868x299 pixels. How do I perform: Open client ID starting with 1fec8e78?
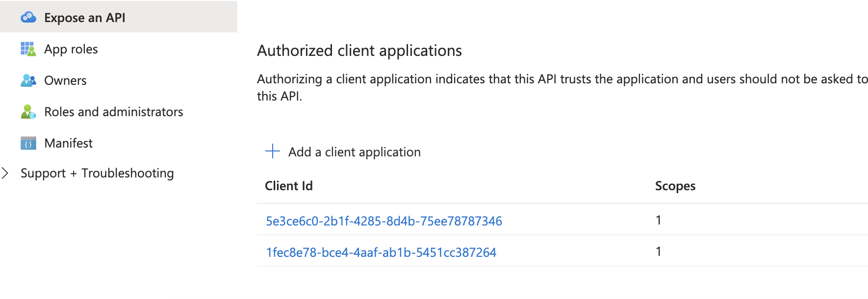click(381, 252)
